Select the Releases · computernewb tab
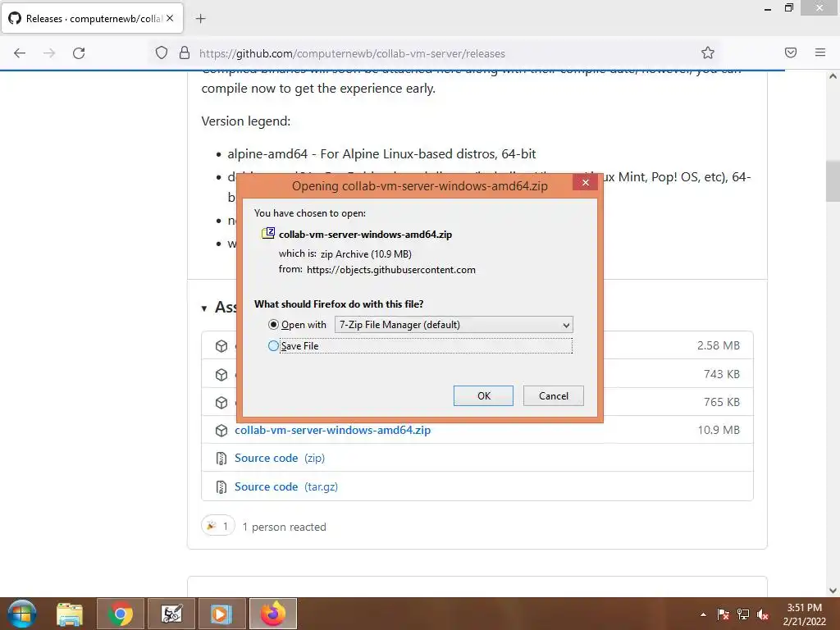 [93, 18]
